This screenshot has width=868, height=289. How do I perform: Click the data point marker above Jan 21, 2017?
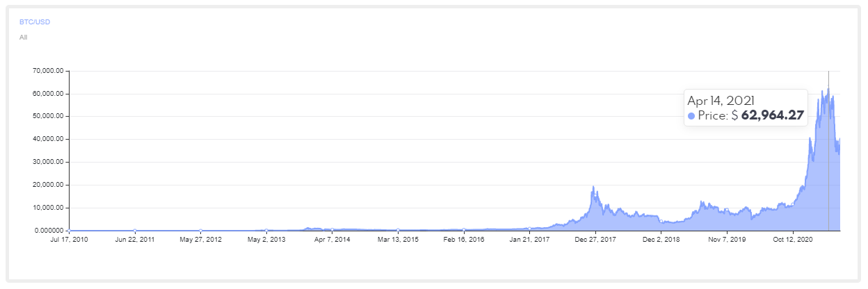pos(529,229)
